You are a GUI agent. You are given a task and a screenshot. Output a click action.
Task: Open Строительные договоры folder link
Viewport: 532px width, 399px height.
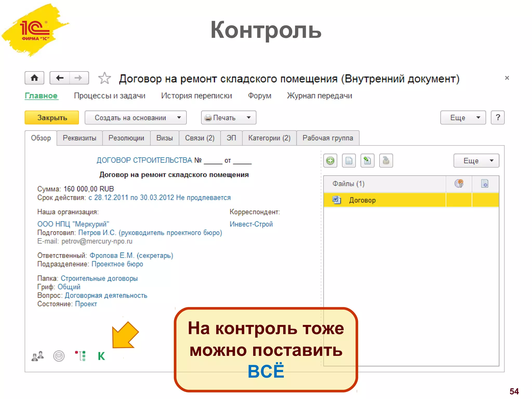(x=99, y=278)
